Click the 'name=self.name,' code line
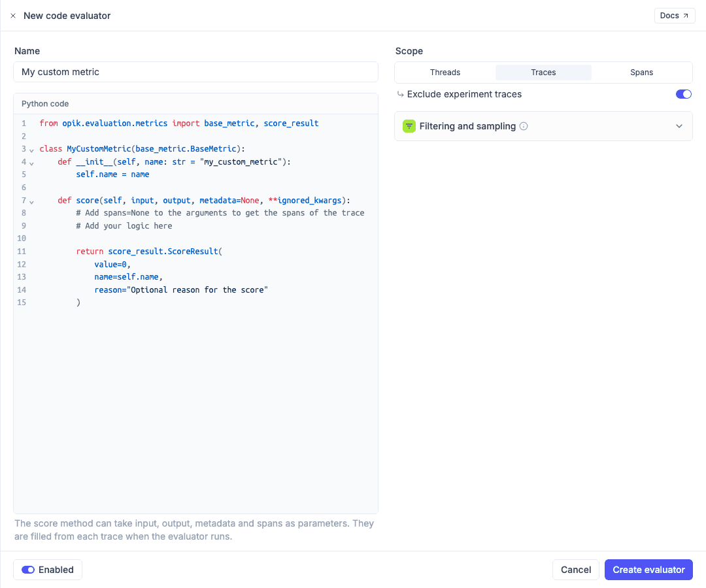706x588 pixels. [x=128, y=277]
